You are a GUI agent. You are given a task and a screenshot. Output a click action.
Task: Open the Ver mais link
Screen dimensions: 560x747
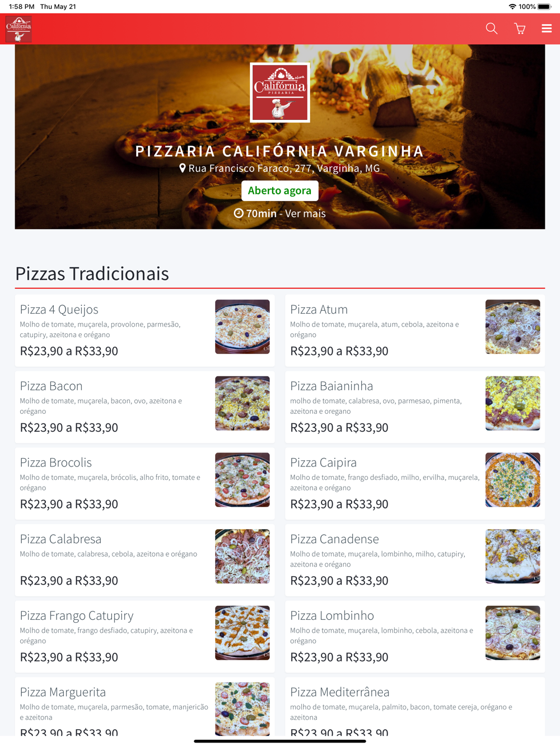[305, 213]
